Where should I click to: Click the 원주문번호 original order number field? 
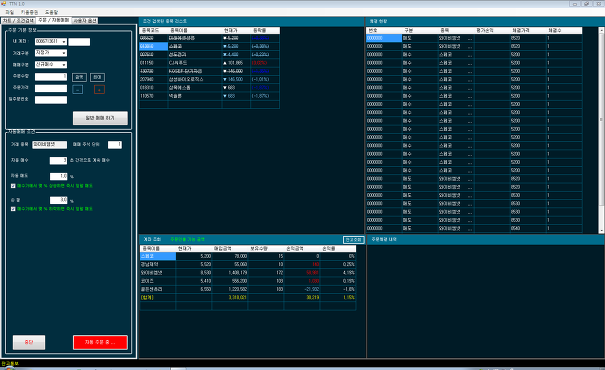[51, 100]
